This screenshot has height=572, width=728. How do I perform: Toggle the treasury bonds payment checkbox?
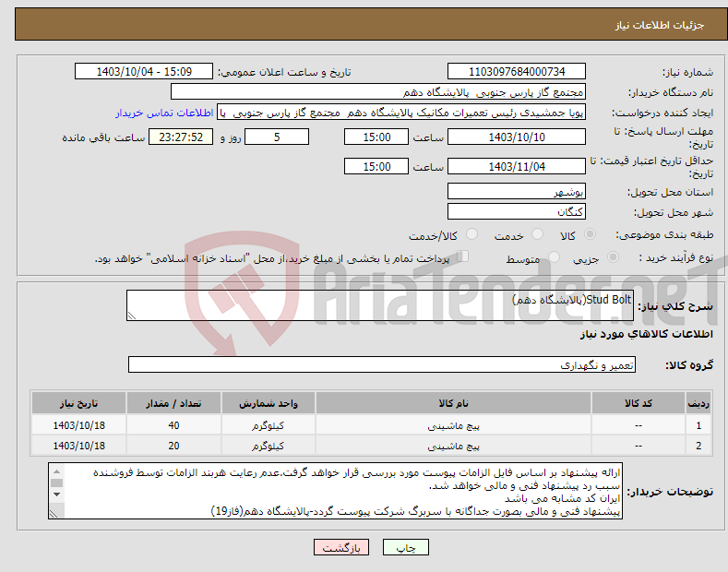[463, 256]
